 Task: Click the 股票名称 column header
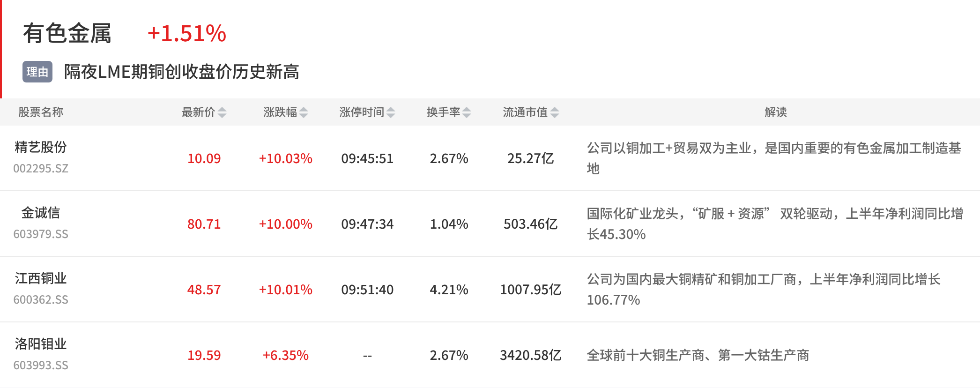point(41,112)
